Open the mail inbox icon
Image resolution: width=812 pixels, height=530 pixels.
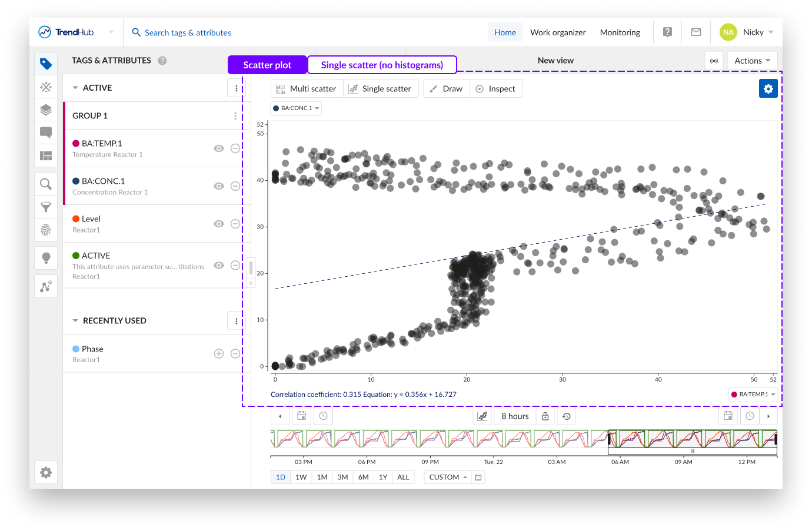(695, 32)
